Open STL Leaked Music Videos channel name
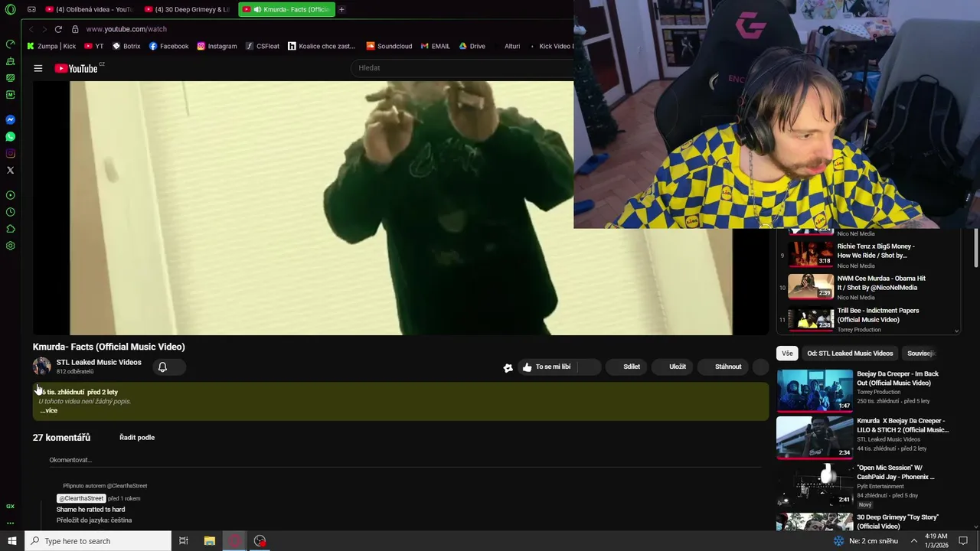The image size is (980, 551). click(x=99, y=362)
